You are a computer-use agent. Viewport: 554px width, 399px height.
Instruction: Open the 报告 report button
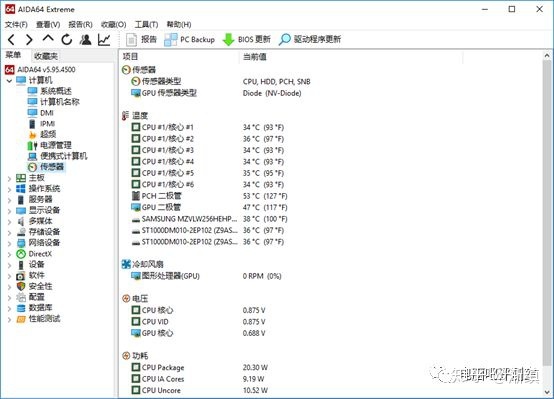(141, 39)
